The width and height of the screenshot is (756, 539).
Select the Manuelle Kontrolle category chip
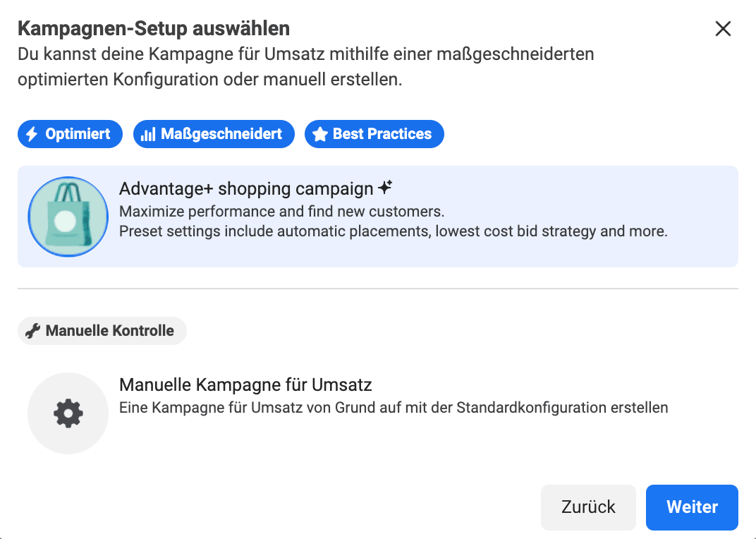pos(102,330)
